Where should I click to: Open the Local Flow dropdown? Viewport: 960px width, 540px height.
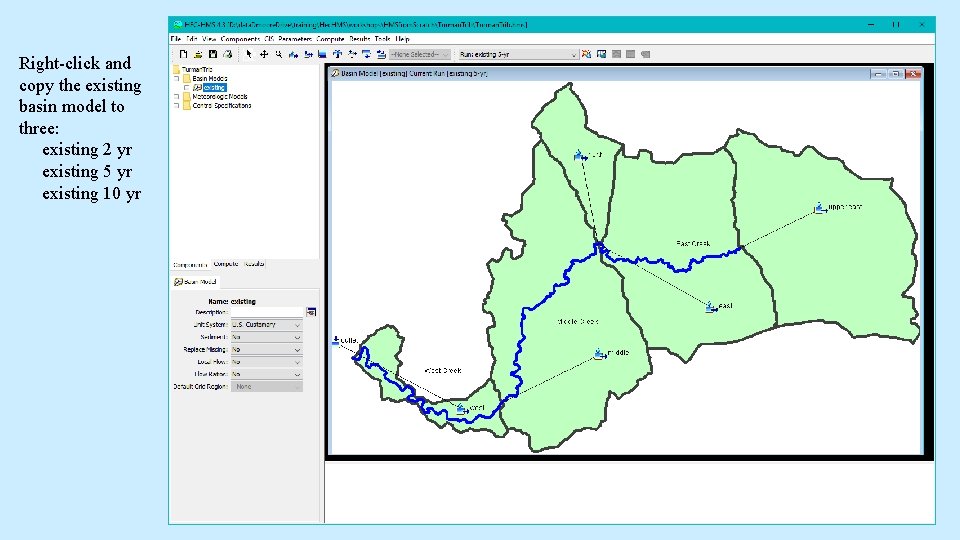click(x=266, y=362)
